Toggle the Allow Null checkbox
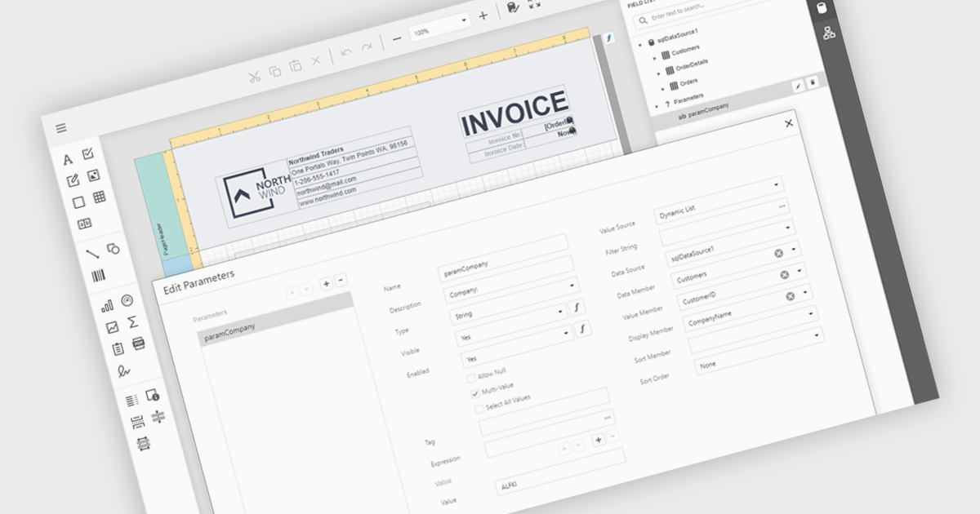Viewport: 980px width, 514px height. (x=470, y=377)
